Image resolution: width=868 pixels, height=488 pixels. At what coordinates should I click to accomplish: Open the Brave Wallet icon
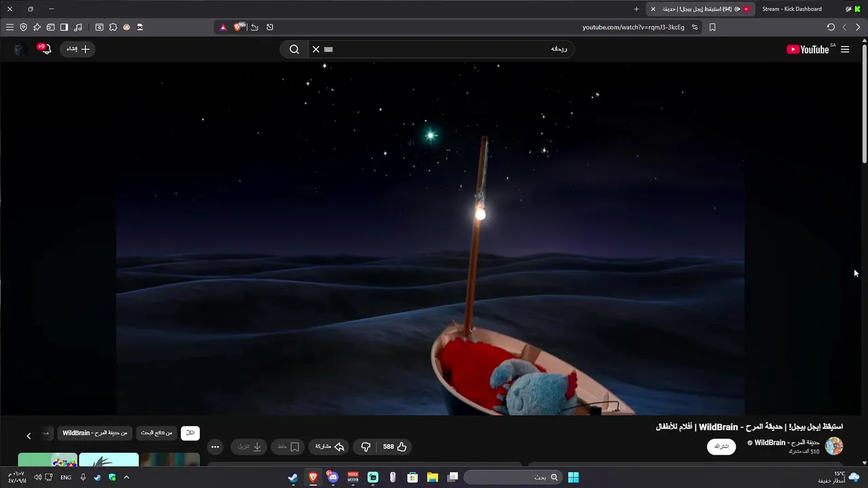tap(50, 27)
